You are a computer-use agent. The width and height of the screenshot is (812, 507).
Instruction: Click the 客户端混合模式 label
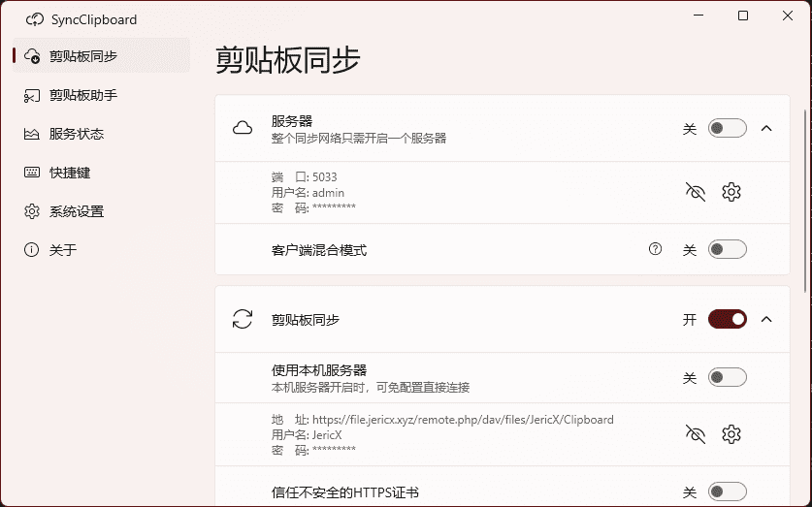[319, 250]
